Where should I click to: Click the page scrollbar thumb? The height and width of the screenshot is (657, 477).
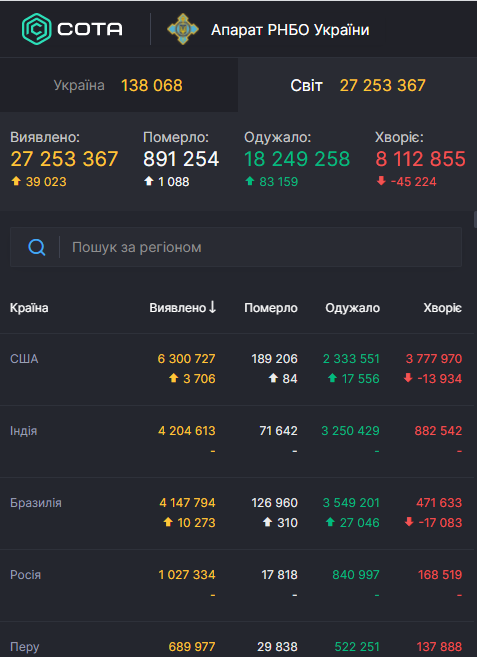click(x=475, y=220)
